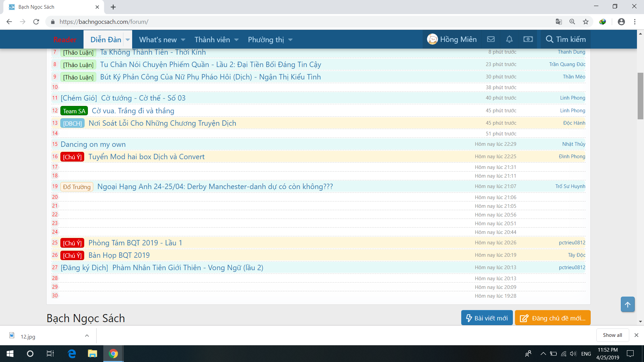
Task: Click the Reader menu item
Action: pos(65,40)
